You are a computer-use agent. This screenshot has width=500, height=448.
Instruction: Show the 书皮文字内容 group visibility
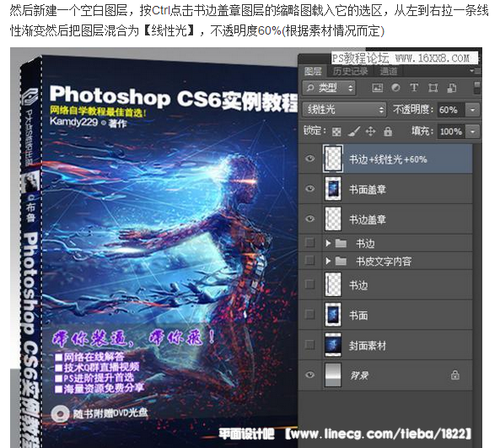(x=309, y=261)
